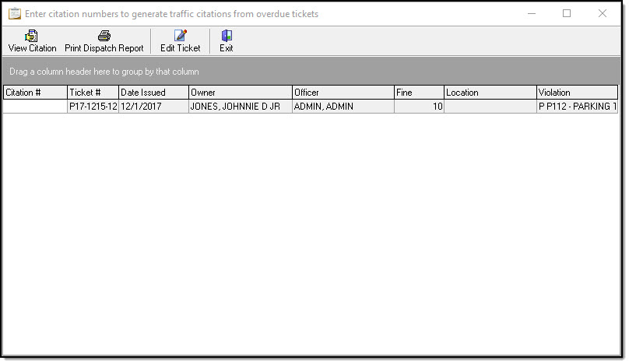
Task: Click the window title bar app icon
Action: [14, 14]
